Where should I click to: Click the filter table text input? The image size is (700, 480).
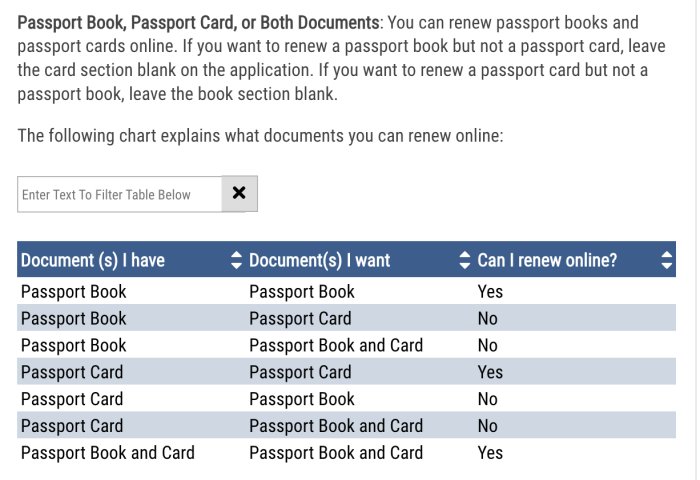tap(118, 195)
